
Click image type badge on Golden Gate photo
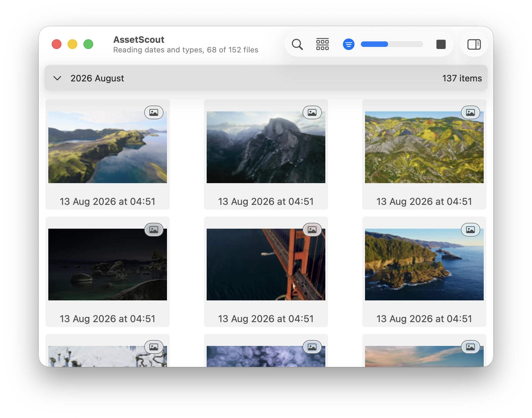click(x=312, y=230)
